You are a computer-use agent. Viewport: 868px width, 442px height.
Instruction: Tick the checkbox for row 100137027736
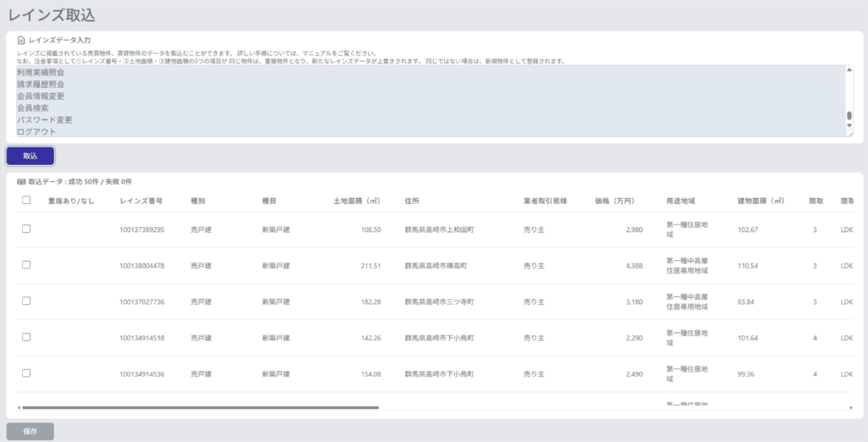tap(26, 301)
